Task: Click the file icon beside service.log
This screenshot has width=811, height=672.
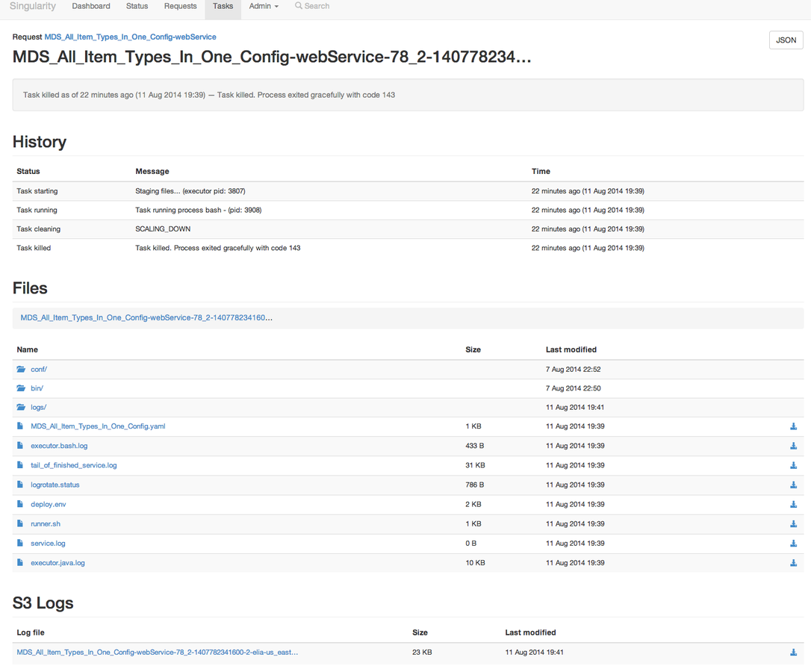Action: (x=20, y=543)
